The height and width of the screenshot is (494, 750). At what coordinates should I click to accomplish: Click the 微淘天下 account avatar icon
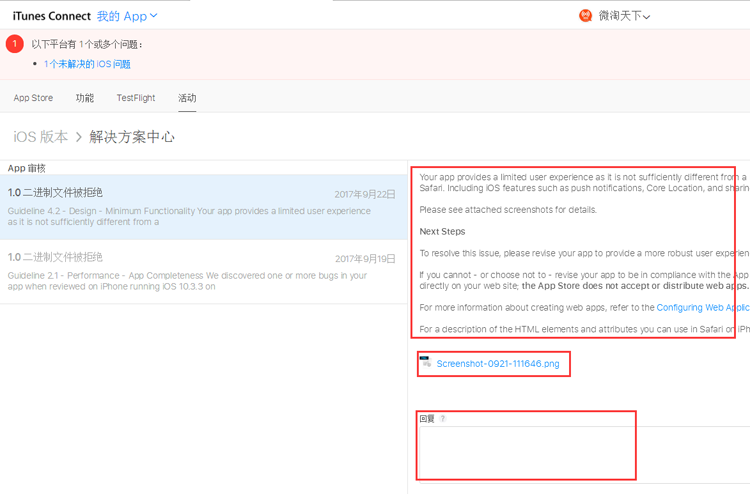point(585,16)
